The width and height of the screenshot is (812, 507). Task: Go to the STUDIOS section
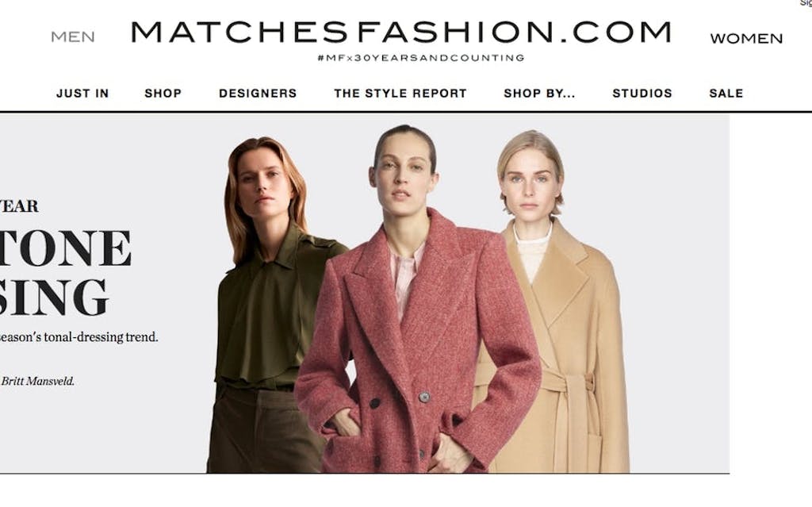(642, 94)
